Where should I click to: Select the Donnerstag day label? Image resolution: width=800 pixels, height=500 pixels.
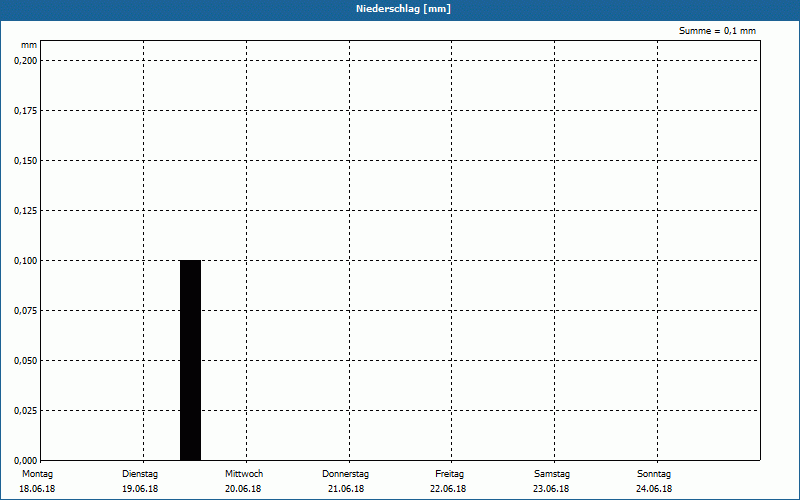pyautogui.click(x=345, y=474)
